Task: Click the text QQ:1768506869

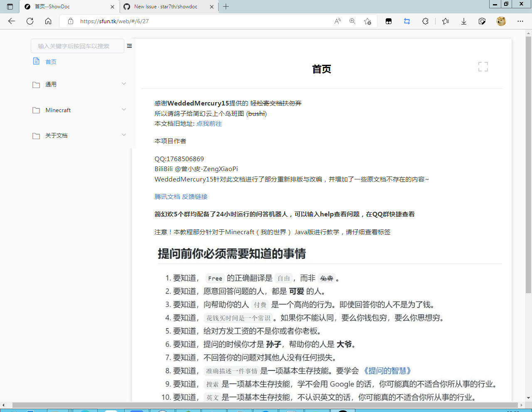Action: (179, 159)
